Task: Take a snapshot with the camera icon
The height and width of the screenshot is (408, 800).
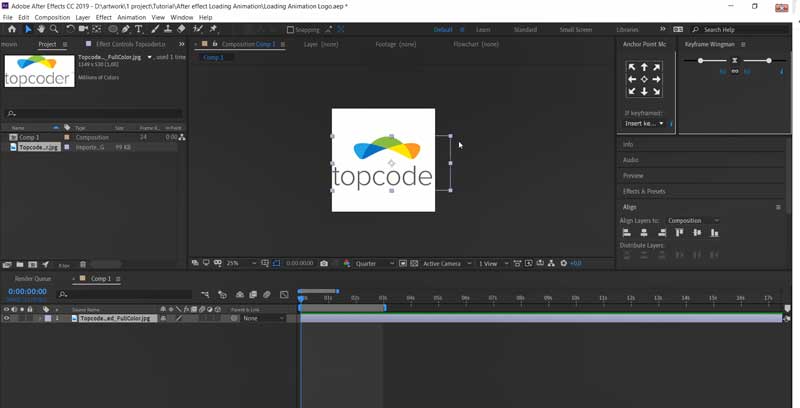Action: (324, 264)
